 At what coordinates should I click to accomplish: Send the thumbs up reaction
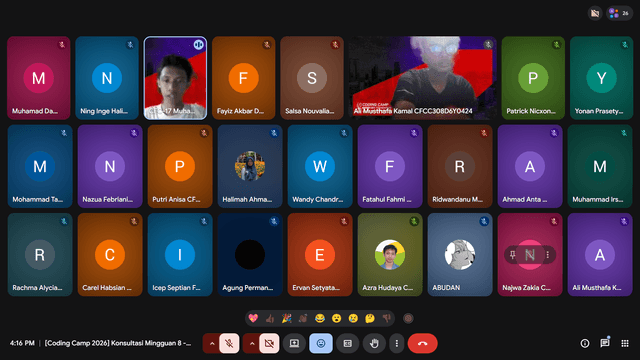click(270, 318)
